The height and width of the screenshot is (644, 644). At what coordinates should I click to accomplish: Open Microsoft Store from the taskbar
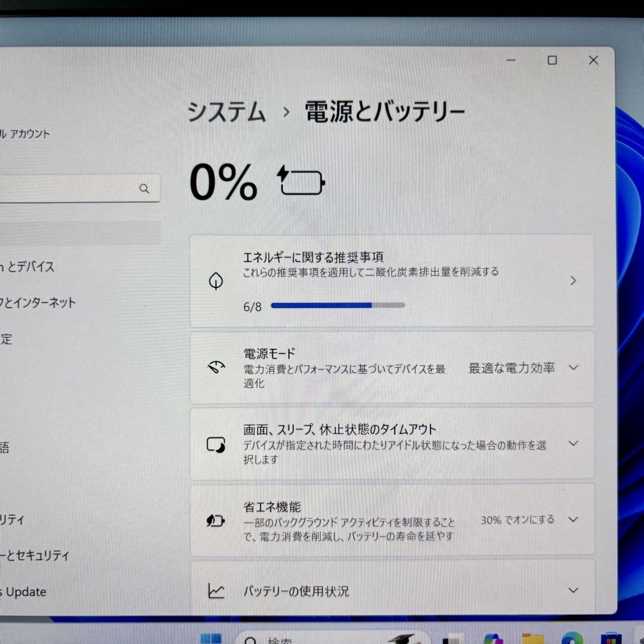(x=611, y=639)
